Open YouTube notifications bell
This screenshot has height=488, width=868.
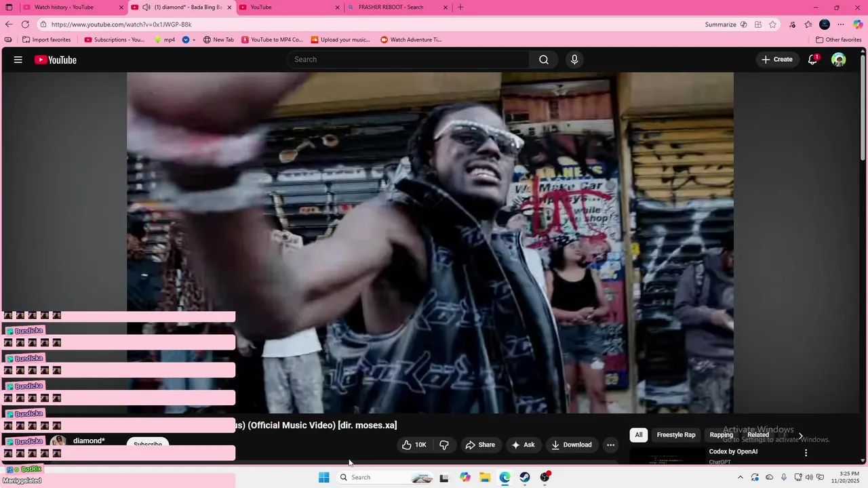812,60
